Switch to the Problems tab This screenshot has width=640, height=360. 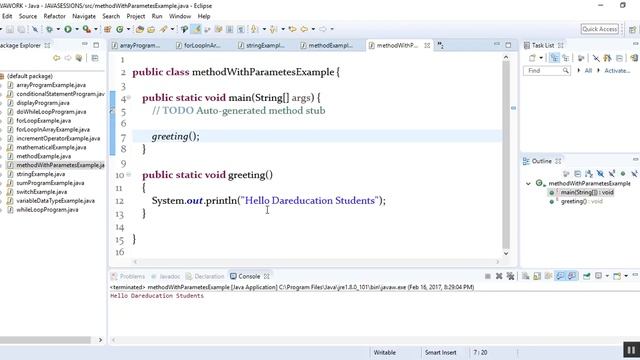click(x=128, y=276)
